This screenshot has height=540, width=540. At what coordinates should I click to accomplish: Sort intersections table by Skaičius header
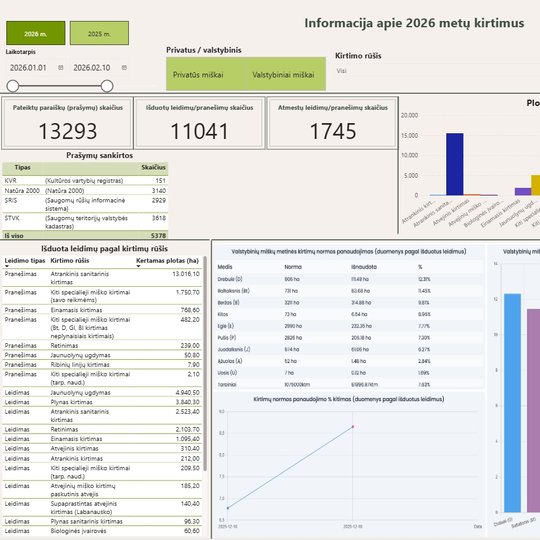click(x=153, y=167)
